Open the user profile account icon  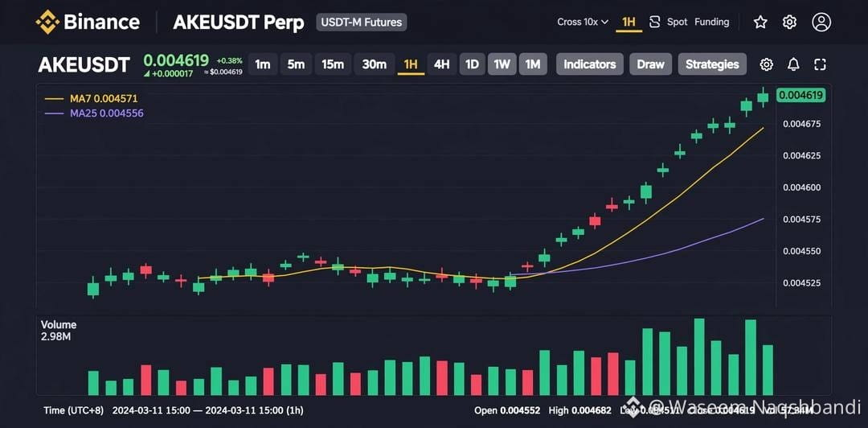[x=821, y=23]
